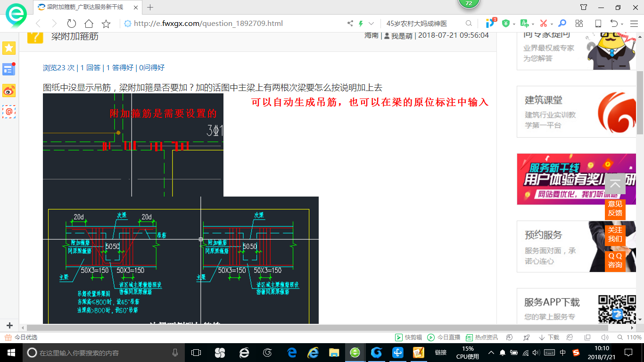The image size is (644, 362).
Task: Open the green ¥ shield icon
Action: tap(506, 23)
